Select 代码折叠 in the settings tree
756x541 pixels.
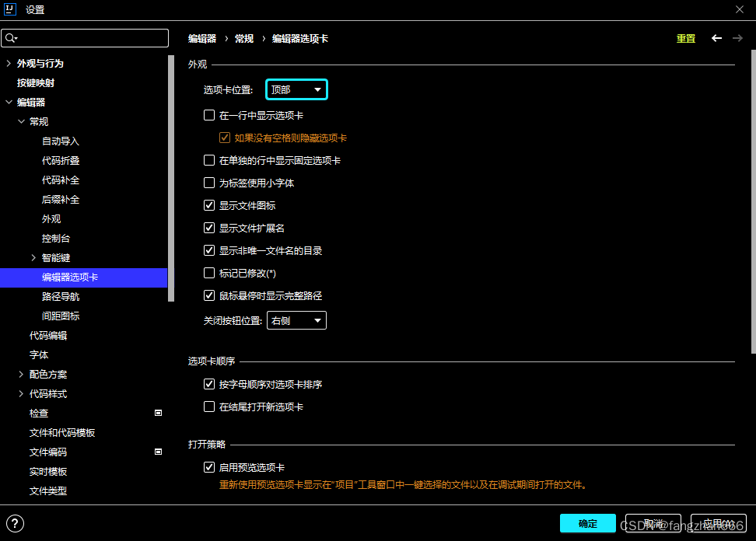click(61, 161)
